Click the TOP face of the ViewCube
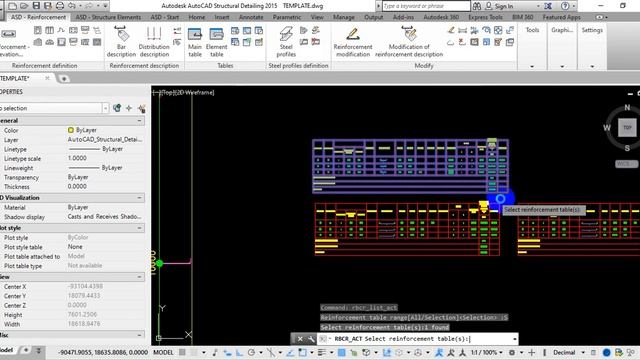Viewport: 640px width, 360px height. (x=627, y=128)
